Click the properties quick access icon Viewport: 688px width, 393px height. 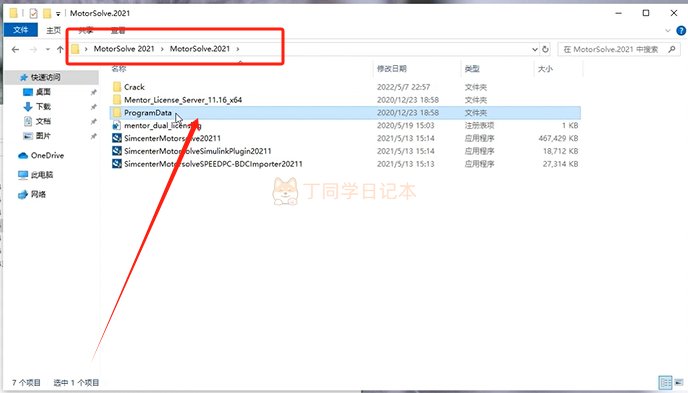(33, 13)
